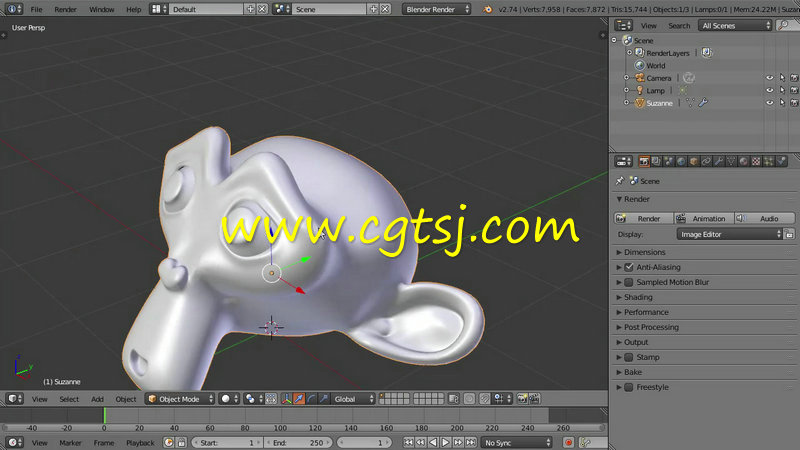Open the Modifiers tab wrench icon in properties
Image resolution: width=800 pixels, height=450 pixels.
click(x=718, y=162)
